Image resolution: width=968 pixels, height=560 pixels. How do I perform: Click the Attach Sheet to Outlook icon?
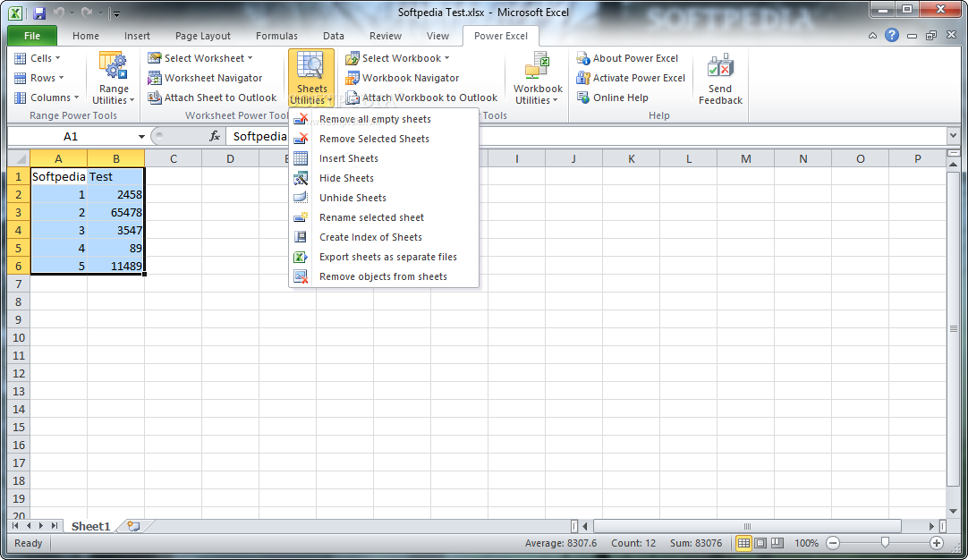(x=155, y=98)
